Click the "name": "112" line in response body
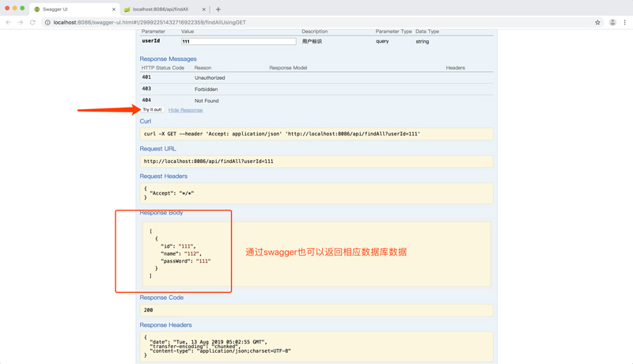633x364 pixels. pyautogui.click(x=181, y=254)
